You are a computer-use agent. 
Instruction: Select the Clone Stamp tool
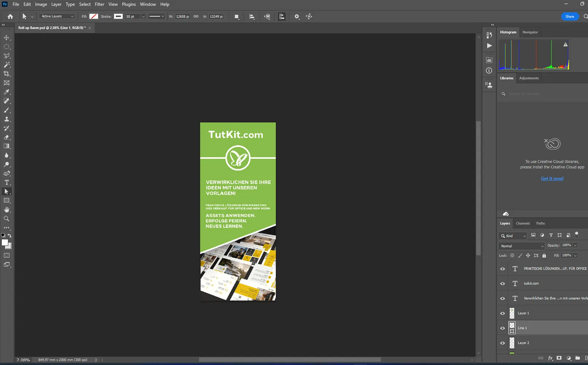pos(7,119)
